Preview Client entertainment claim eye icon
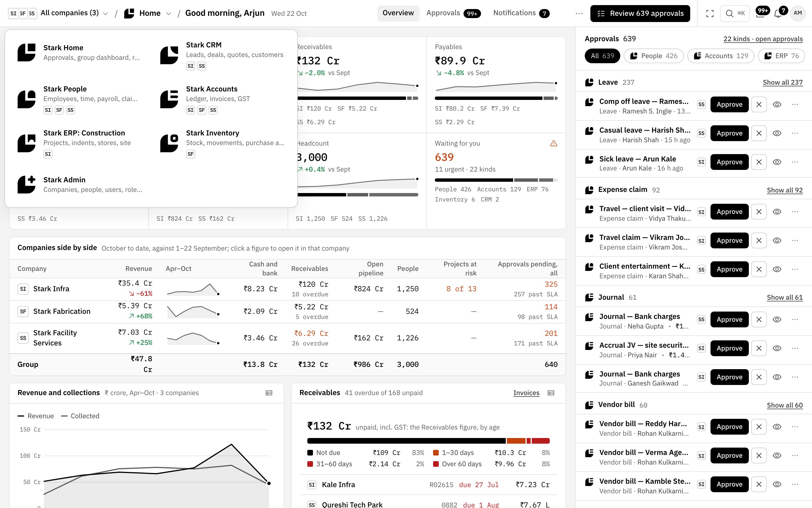 coord(777,270)
